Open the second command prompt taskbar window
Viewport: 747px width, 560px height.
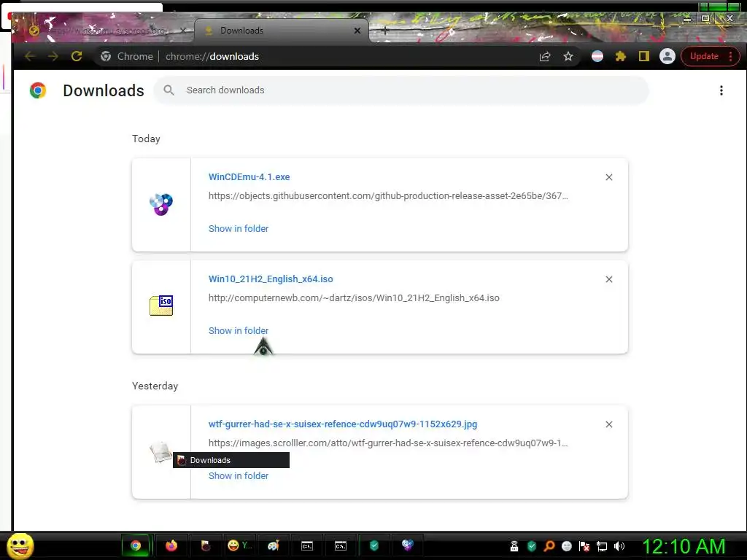point(341,545)
